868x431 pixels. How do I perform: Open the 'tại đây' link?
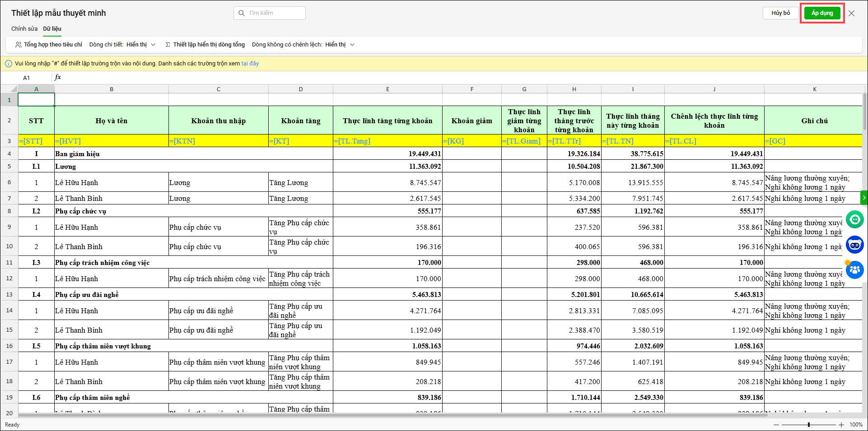[x=250, y=64]
